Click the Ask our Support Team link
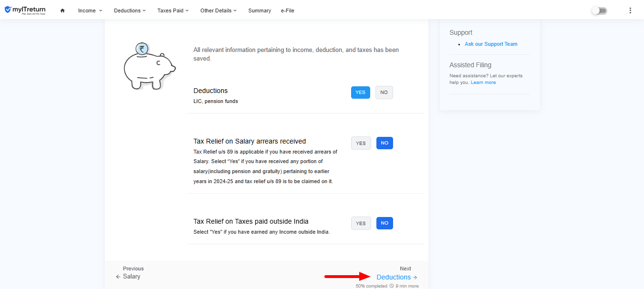The image size is (644, 289). click(x=491, y=44)
